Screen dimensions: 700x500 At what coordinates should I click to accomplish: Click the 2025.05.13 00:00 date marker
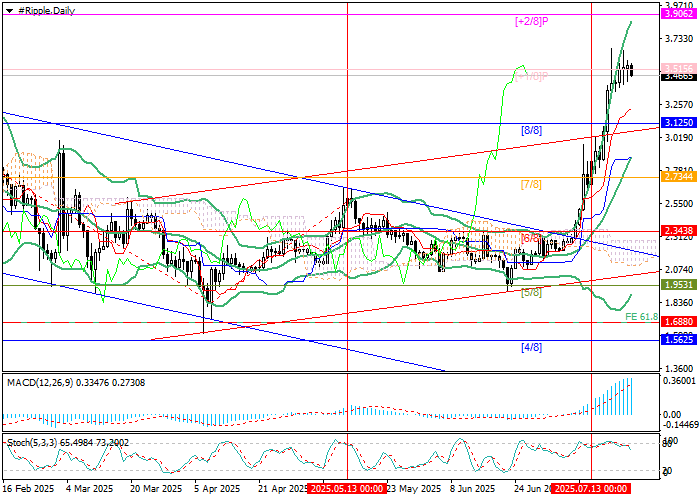coord(346,490)
